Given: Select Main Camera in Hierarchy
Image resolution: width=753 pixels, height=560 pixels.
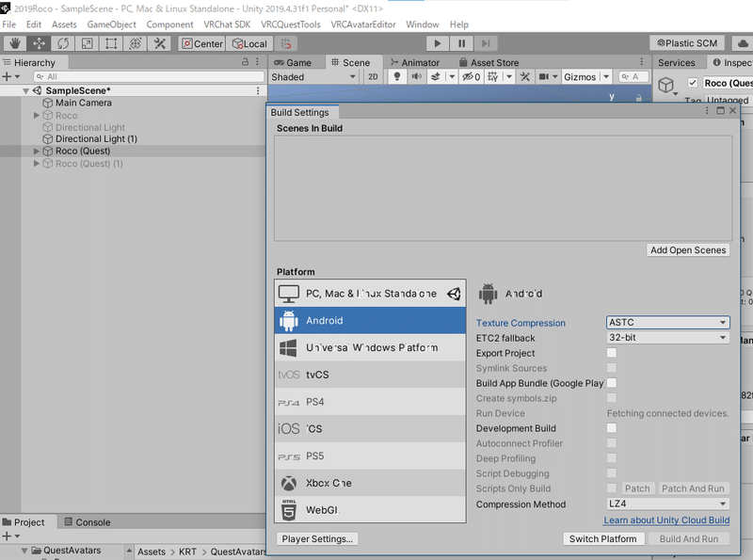Looking at the screenshot, I should [x=84, y=103].
